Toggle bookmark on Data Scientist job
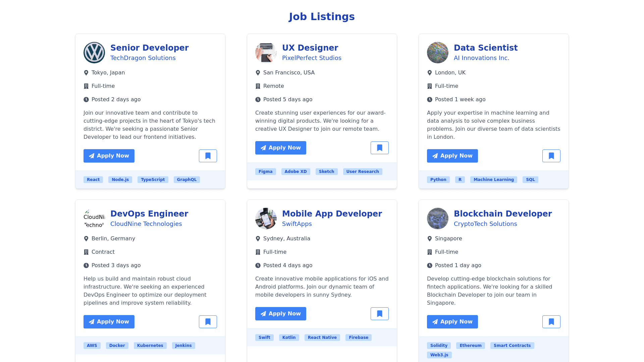The height and width of the screenshot is (362, 644). point(551,156)
